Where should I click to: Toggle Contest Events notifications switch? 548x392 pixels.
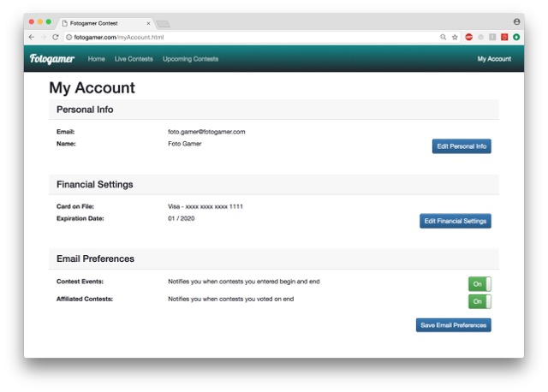point(479,284)
